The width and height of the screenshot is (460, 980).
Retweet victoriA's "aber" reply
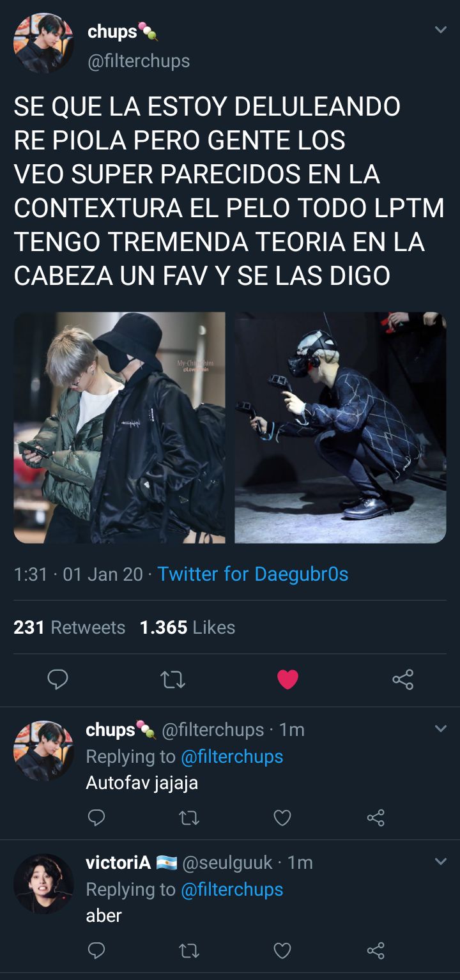[189, 952]
